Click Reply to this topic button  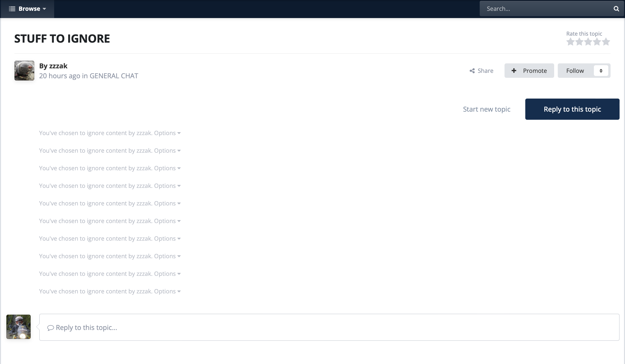(572, 109)
